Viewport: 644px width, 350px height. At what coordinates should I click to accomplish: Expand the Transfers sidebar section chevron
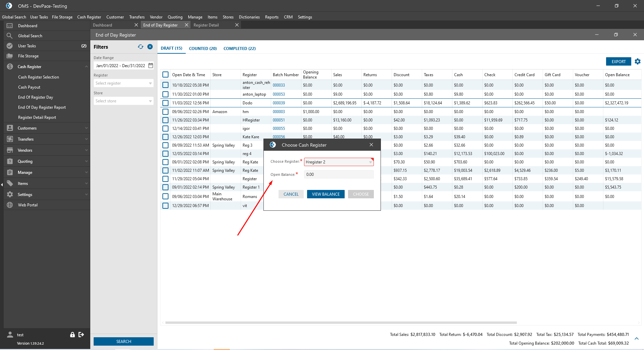click(86, 139)
